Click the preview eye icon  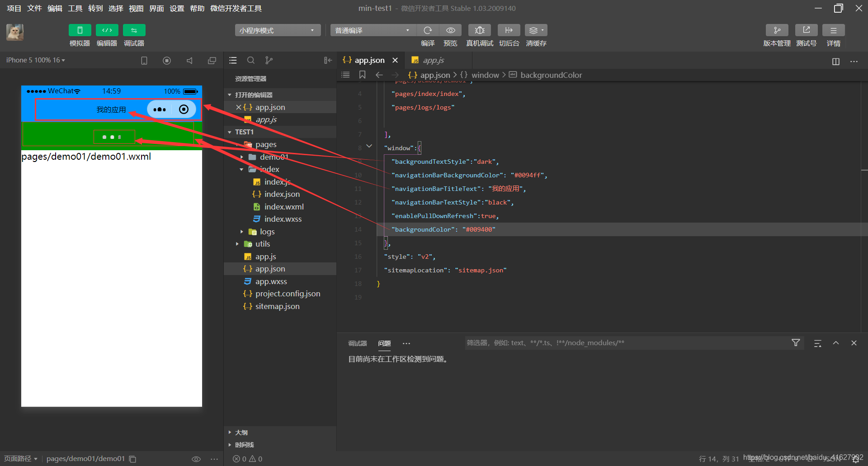pyautogui.click(x=450, y=30)
